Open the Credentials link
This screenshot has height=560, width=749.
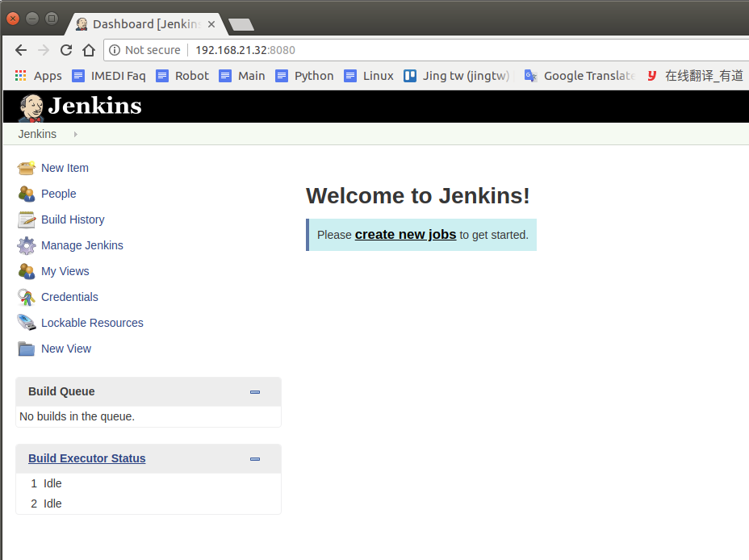(69, 297)
